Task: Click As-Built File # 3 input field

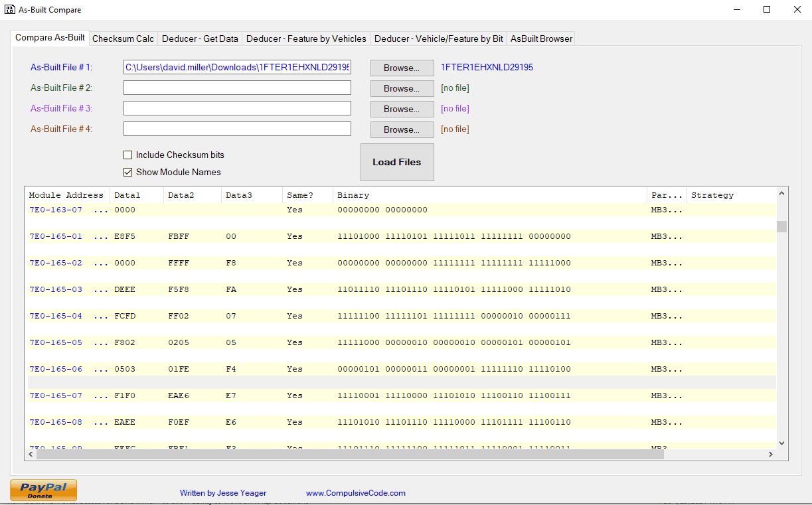Action: pyautogui.click(x=237, y=109)
